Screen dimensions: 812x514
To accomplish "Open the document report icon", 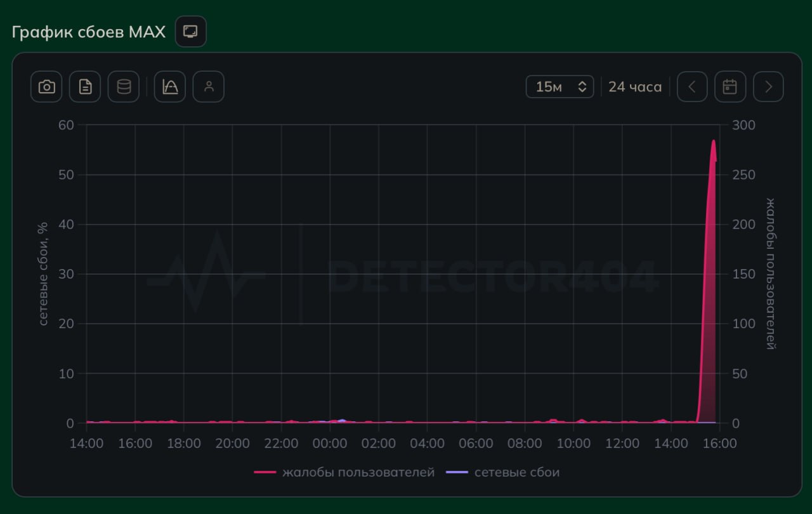I will click(85, 87).
